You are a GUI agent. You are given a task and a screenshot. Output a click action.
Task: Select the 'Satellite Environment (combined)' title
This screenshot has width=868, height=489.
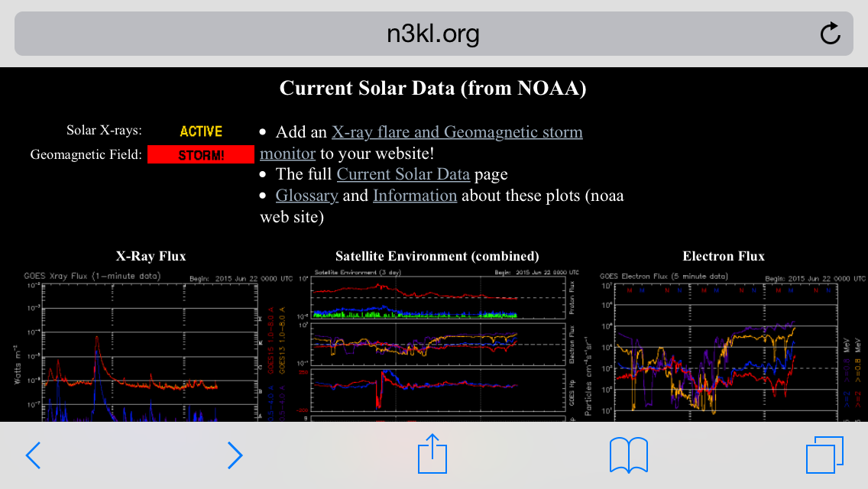(x=437, y=256)
